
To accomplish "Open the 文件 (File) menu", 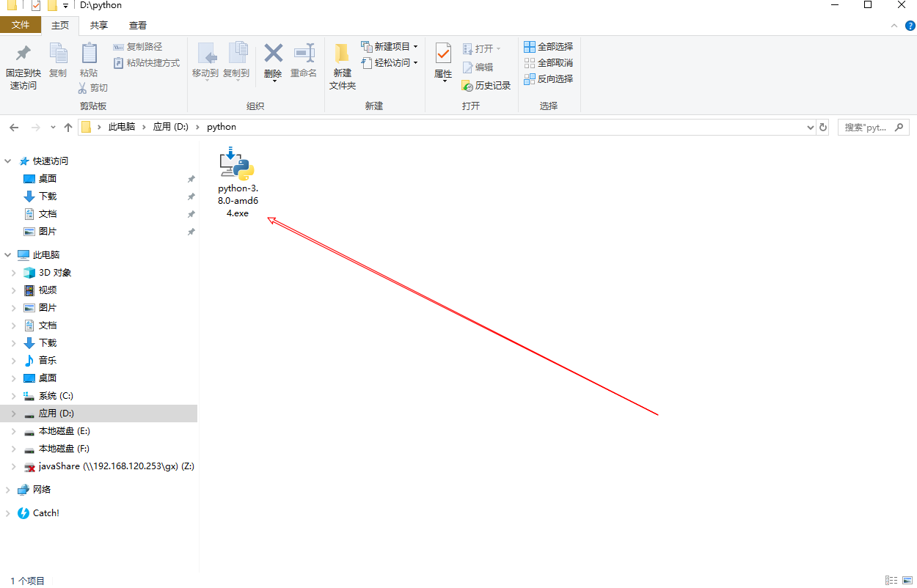I will pyautogui.click(x=21, y=24).
